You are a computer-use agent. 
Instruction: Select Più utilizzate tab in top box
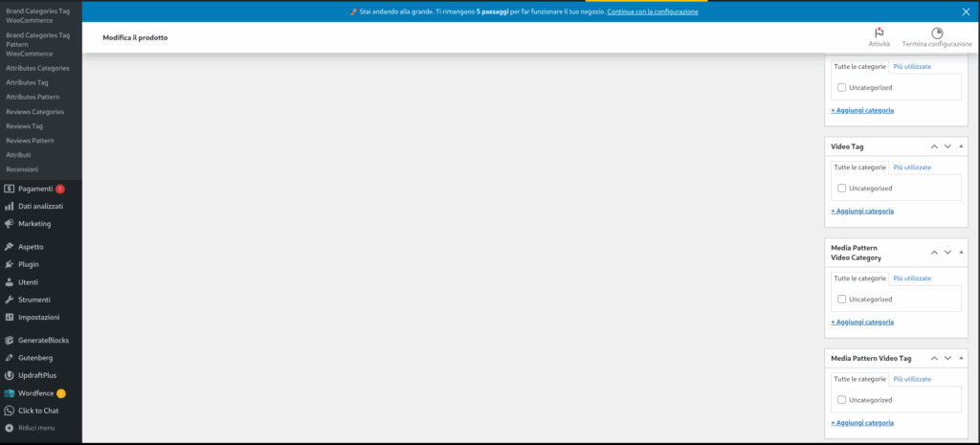pos(912,66)
